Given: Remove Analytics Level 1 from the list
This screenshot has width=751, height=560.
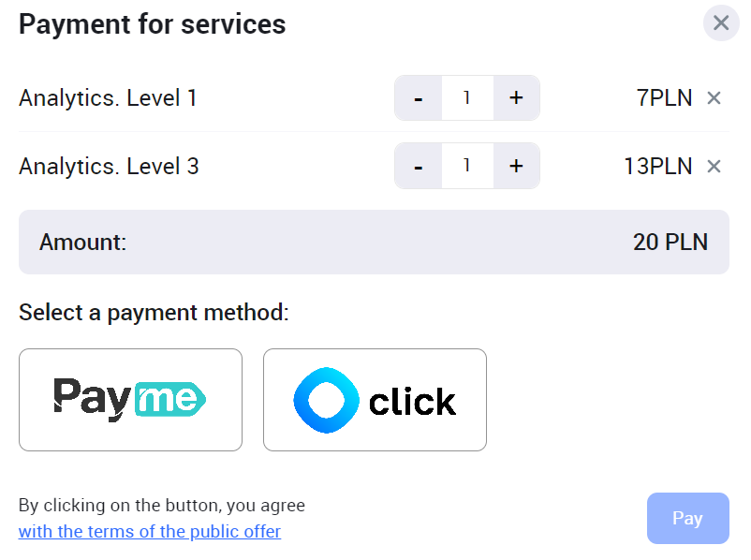Looking at the screenshot, I should (714, 98).
